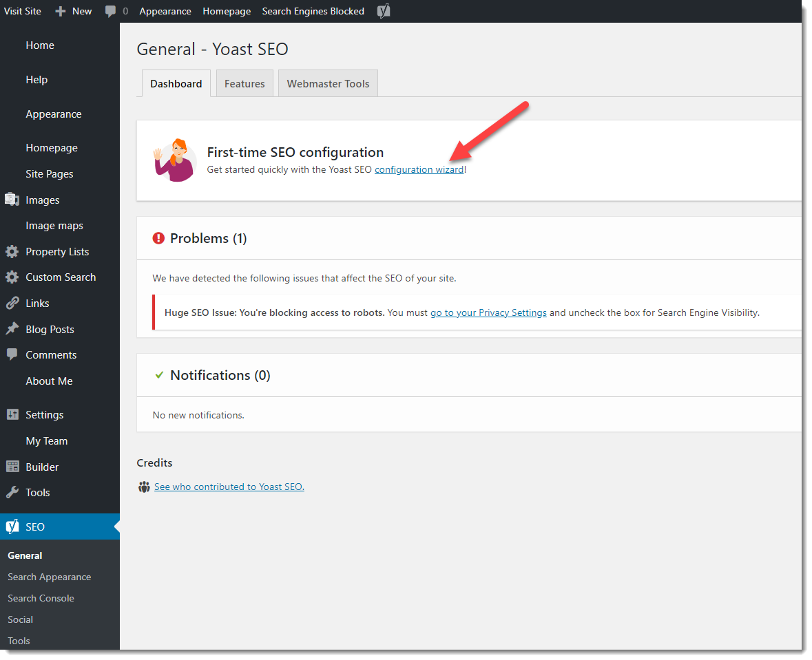This screenshot has height=660, width=812.
Task: Select the SEO sidebar menu item
Action: tap(59, 526)
